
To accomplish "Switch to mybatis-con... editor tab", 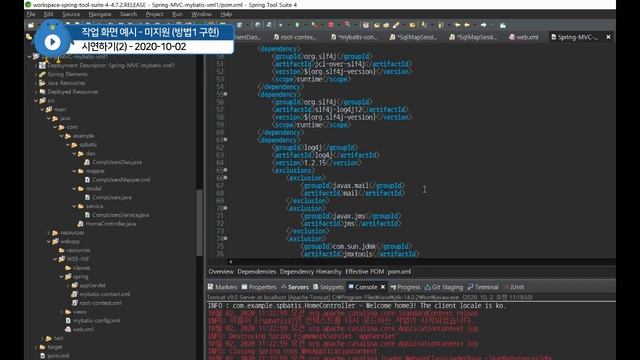I will tap(353, 37).
